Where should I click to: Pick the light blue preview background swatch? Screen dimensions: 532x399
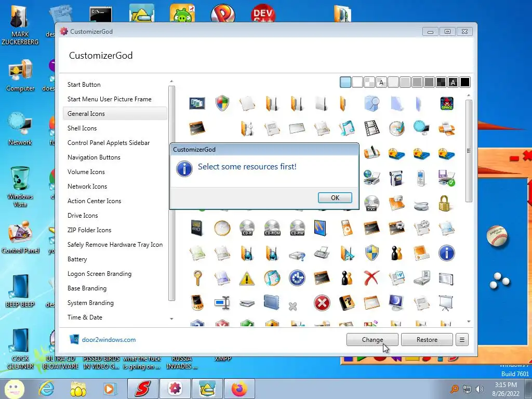(345, 82)
